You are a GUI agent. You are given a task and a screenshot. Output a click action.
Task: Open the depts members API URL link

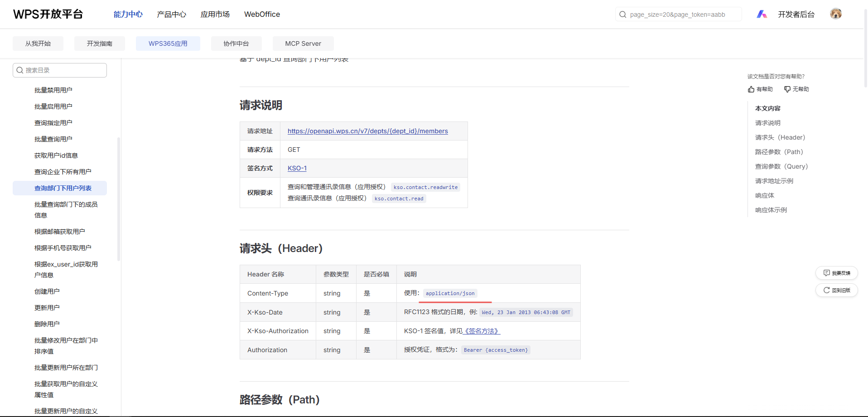point(367,131)
